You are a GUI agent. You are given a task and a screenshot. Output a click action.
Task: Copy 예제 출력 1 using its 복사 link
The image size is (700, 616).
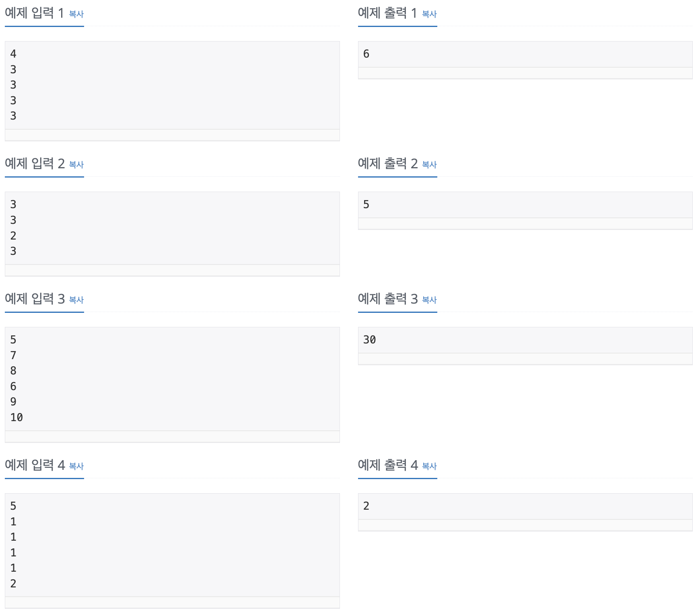tap(429, 14)
